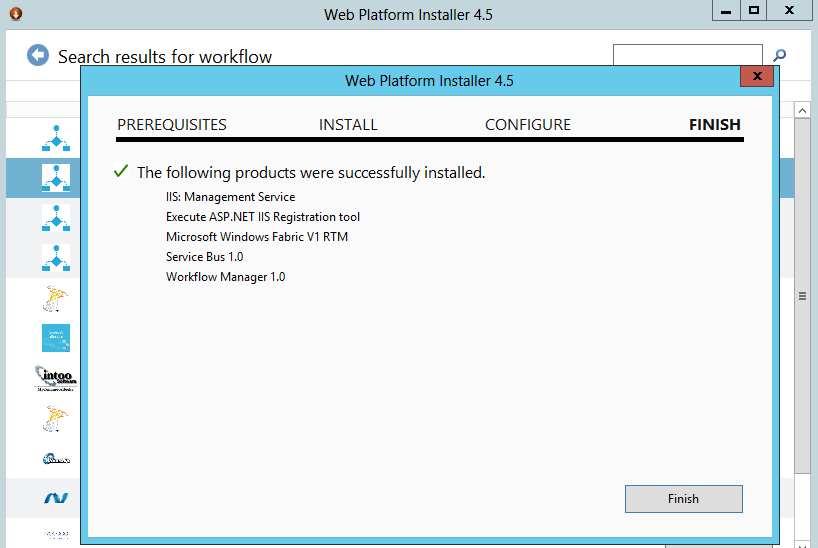Viewport: 818px width, 548px height.
Task: Click 'Service Bus 1.0' text
Action: point(204,257)
